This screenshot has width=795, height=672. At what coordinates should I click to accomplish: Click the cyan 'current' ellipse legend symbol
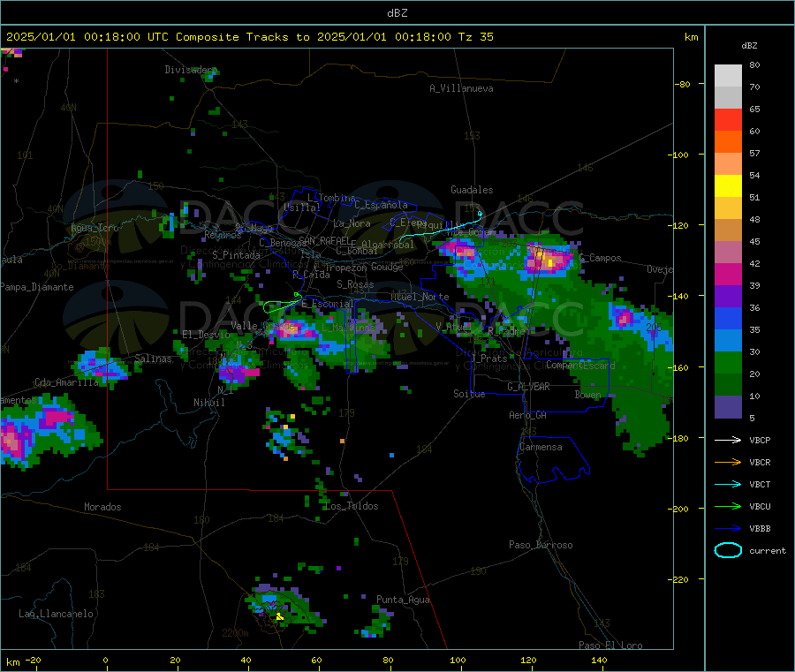pos(728,550)
